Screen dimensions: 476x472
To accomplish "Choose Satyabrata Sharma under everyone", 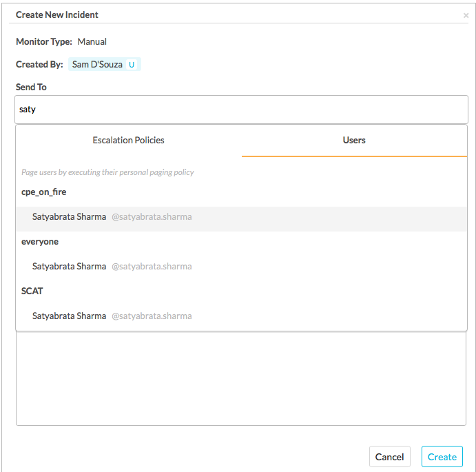I will click(241, 267).
